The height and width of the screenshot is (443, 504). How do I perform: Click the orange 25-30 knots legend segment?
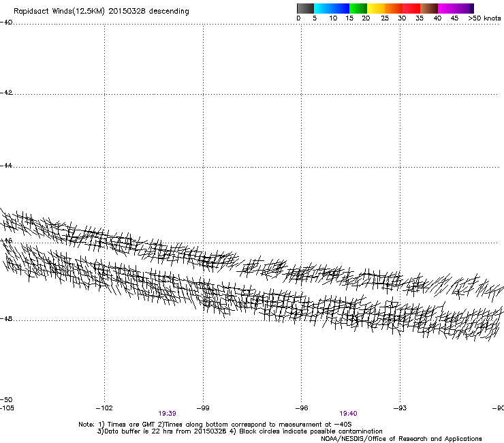click(x=394, y=8)
